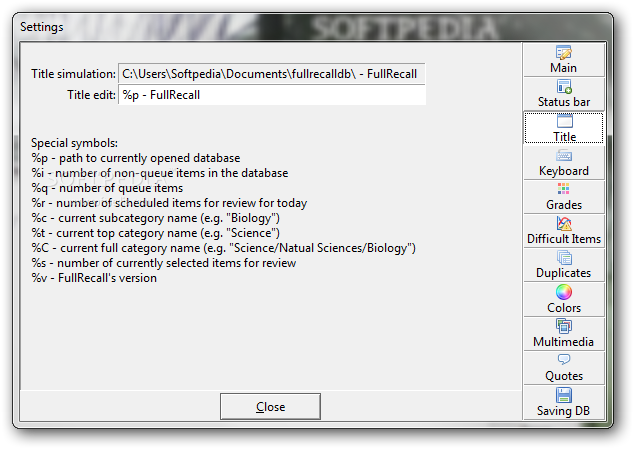Click the "Special symbols:" heading text

74,143
